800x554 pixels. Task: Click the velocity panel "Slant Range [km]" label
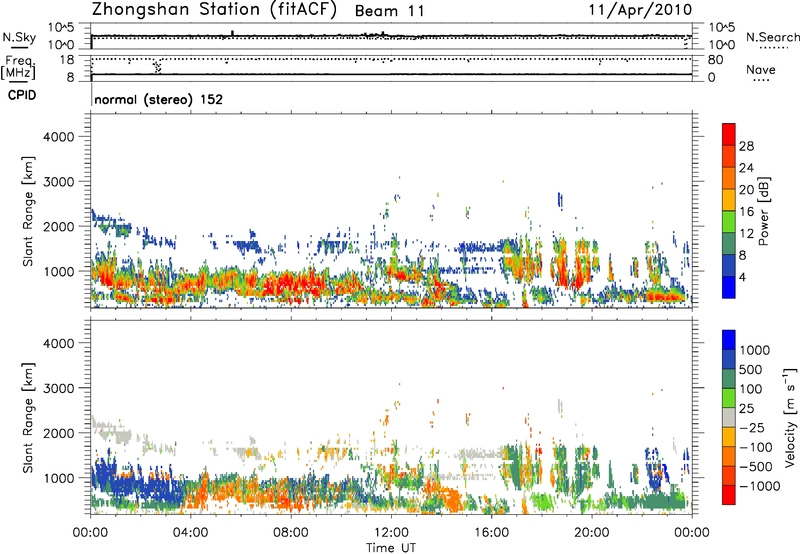(x=28, y=418)
